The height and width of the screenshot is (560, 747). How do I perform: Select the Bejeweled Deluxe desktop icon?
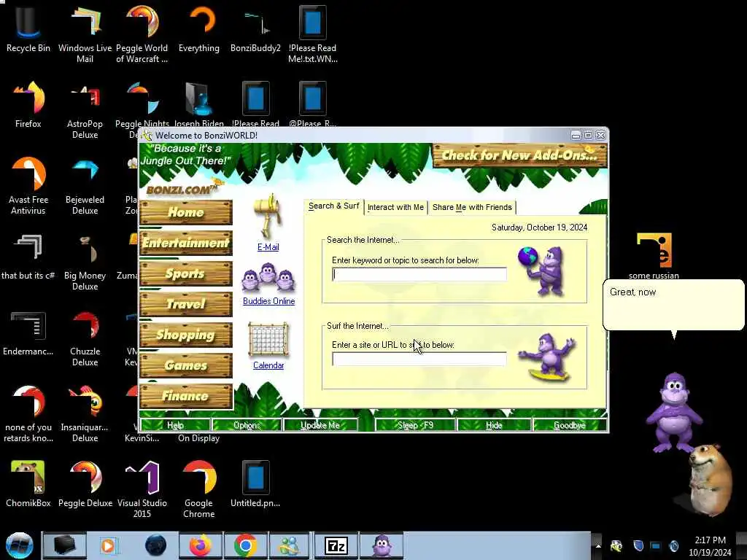pos(85,186)
